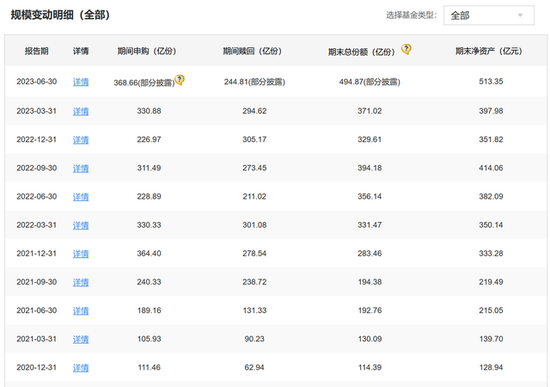This screenshot has width=550, height=387.
Task: Open 详情 link for 2021-12-31
Action: click(x=81, y=253)
